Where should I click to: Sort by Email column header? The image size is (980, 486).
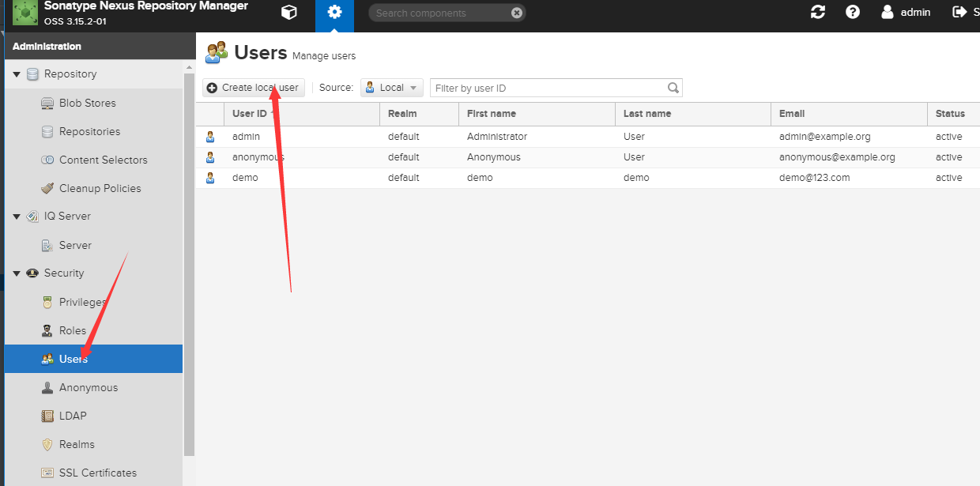point(849,114)
